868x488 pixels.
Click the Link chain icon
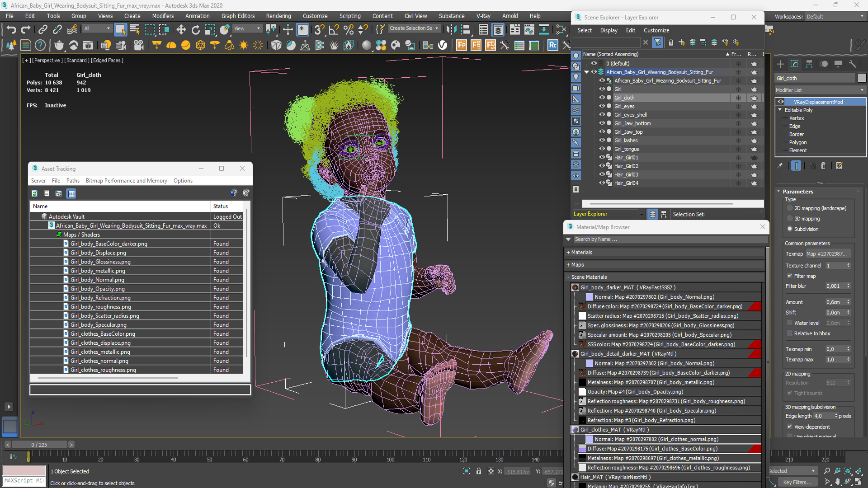[x=42, y=30]
